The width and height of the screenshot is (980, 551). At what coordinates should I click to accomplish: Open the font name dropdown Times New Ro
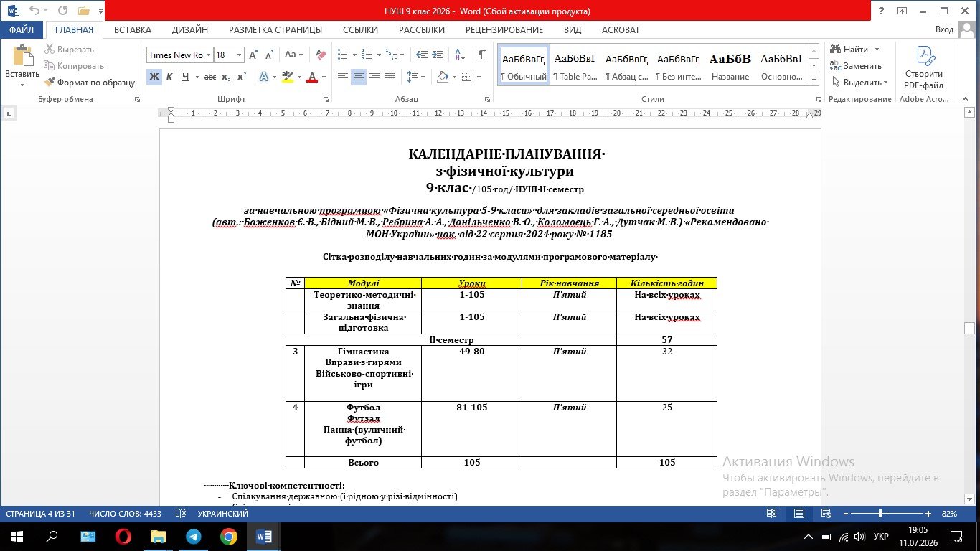[208, 55]
